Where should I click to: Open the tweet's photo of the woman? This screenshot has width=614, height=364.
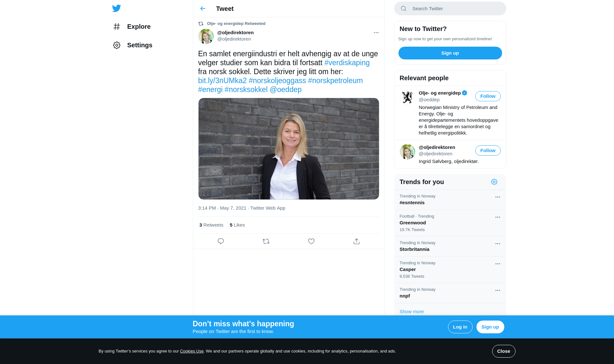(x=288, y=149)
